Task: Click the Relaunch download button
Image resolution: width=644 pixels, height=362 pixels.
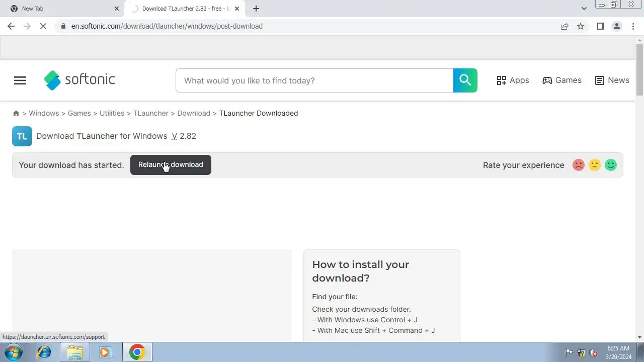Action: 171,165
